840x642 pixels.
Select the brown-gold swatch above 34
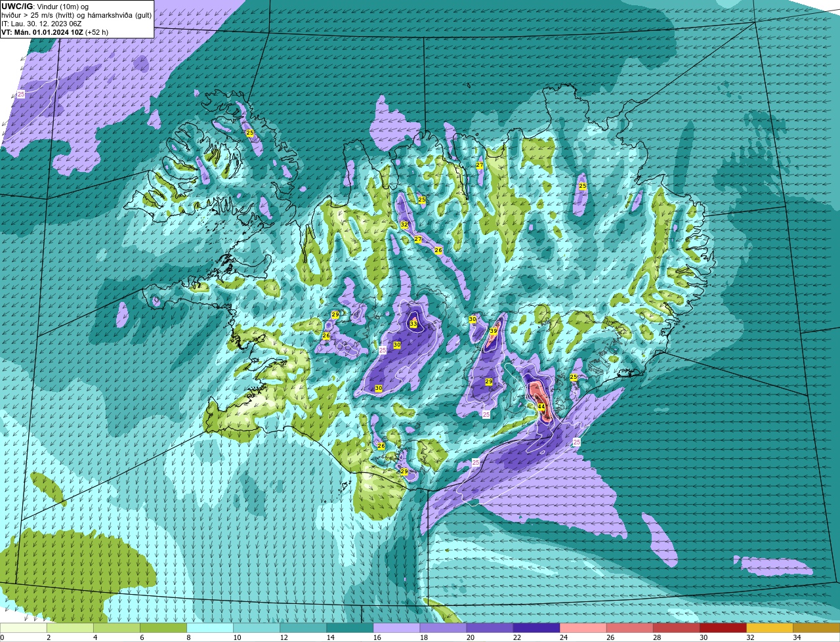pyautogui.click(x=816, y=628)
